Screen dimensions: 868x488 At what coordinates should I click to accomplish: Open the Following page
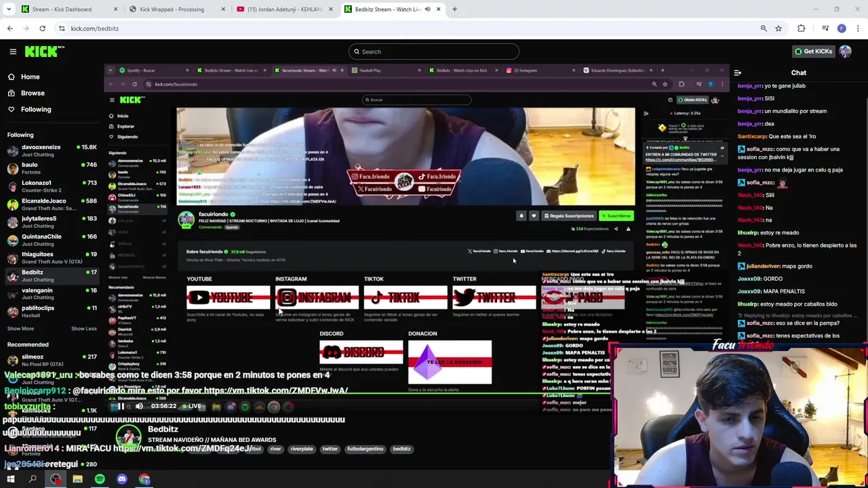coord(35,109)
